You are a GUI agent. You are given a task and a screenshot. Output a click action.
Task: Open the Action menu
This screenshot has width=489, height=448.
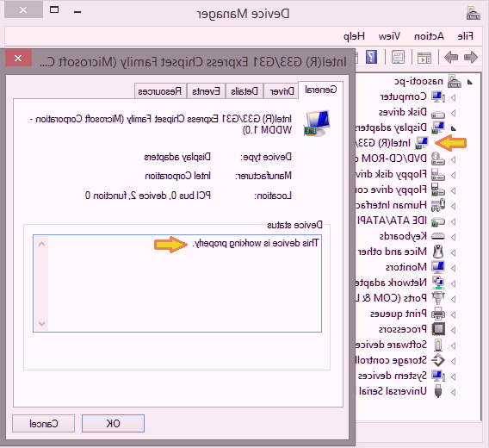(429, 36)
